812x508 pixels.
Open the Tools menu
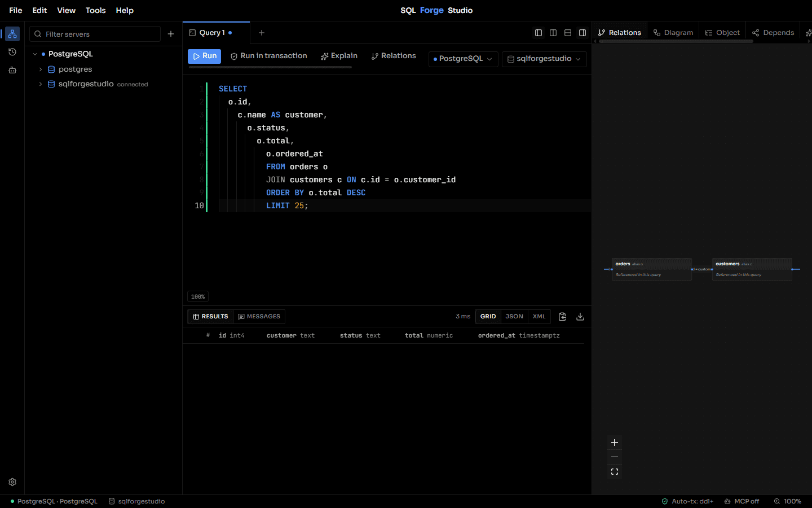(96, 10)
